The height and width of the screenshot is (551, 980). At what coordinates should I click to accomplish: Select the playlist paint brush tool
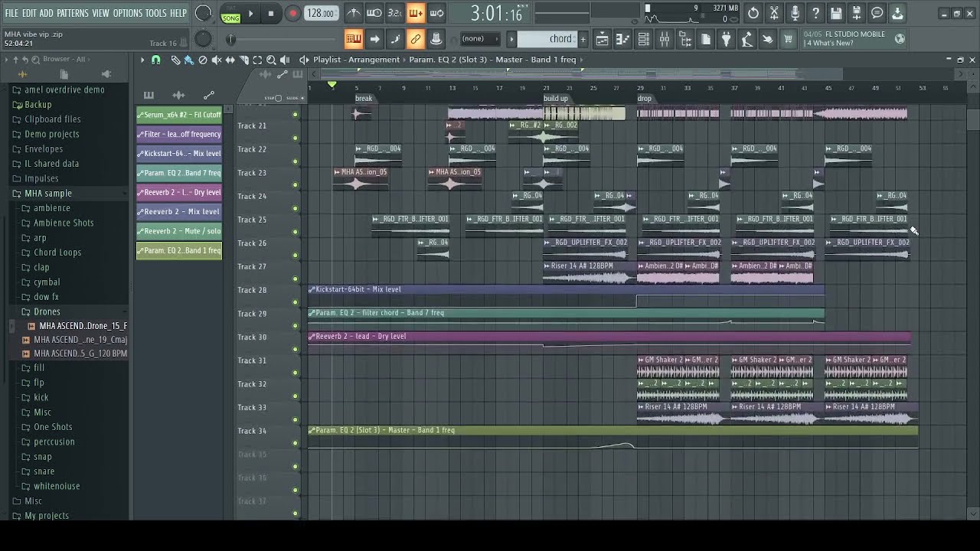click(188, 60)
